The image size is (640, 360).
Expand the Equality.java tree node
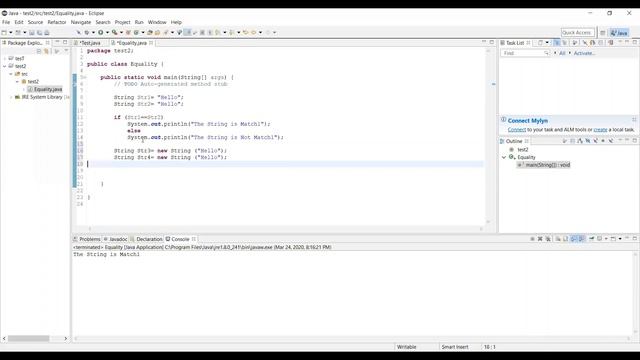pyautogui.click(x=24, y=89)
